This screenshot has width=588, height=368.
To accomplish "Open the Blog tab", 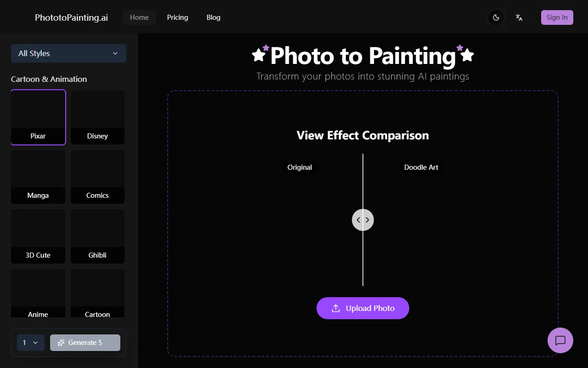I will [213, 17].
